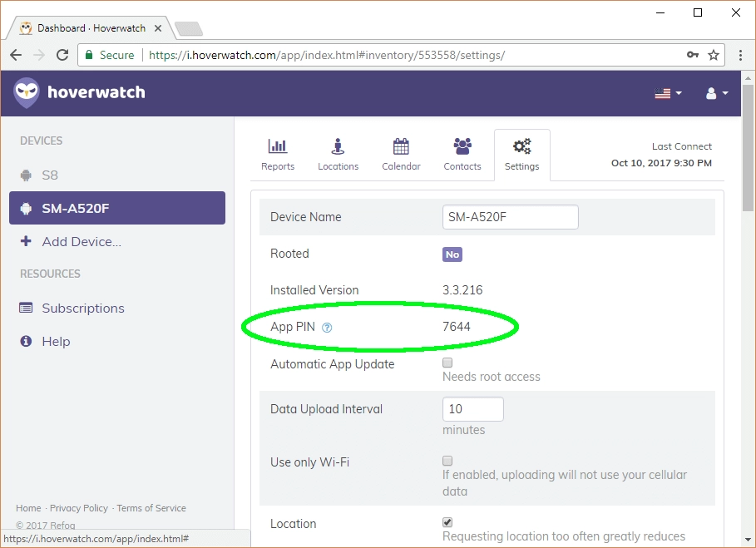Click the address bar URL
The width and height of the screenshot is (756, 548).
(x=326, y=55)
